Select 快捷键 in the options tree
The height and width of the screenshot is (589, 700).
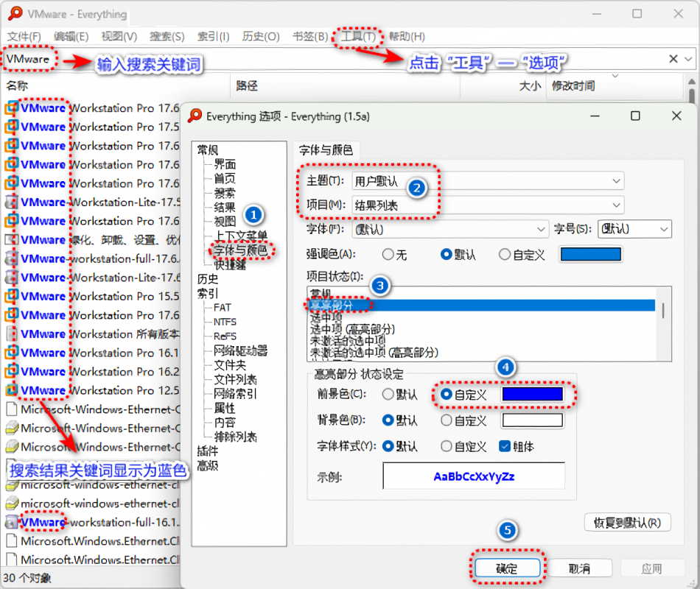tap(230, 264)
